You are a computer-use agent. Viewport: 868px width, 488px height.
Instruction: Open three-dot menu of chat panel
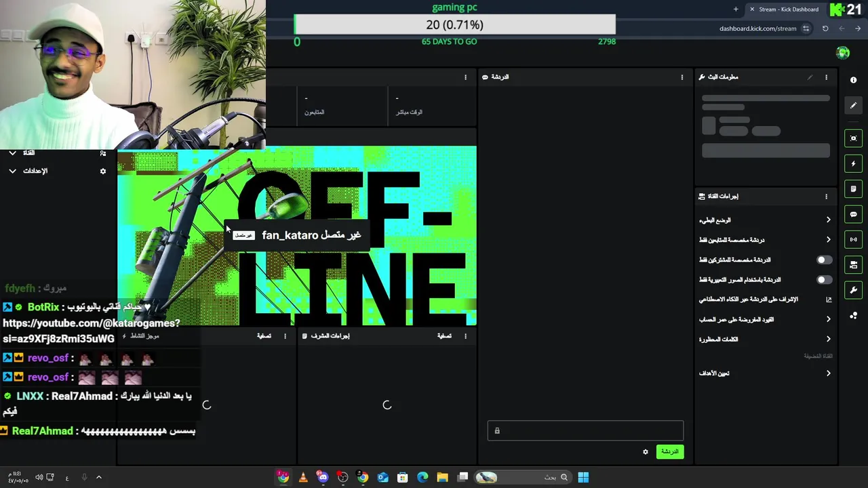pyautogui.click(x=682, y=77)
